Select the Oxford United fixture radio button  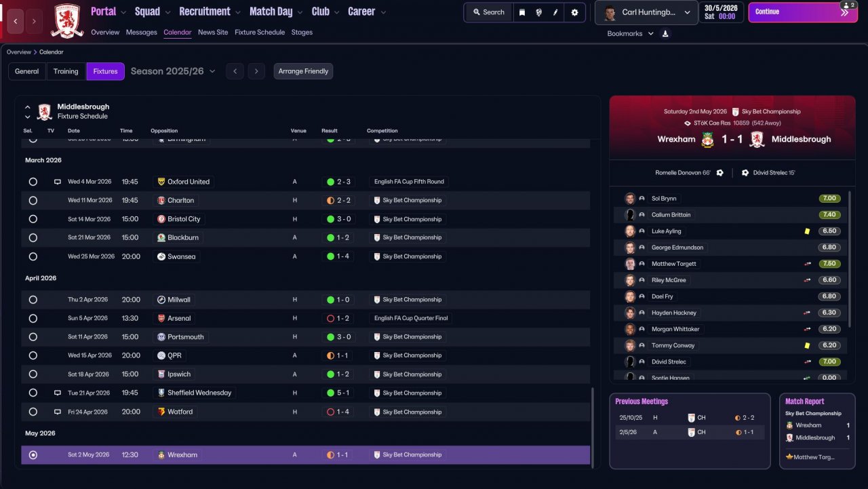click(33, 182)
